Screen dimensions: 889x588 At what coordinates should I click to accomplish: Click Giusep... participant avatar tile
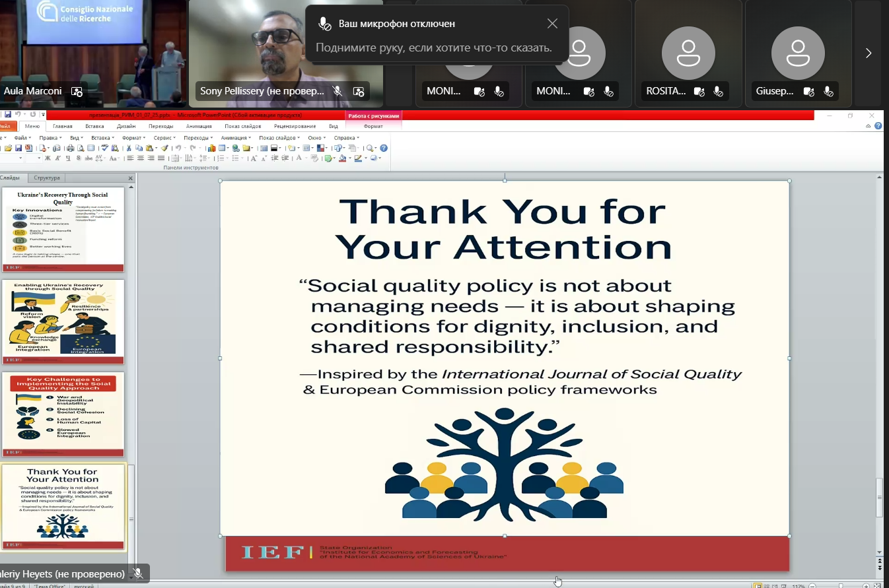click(x=798, y=53)
